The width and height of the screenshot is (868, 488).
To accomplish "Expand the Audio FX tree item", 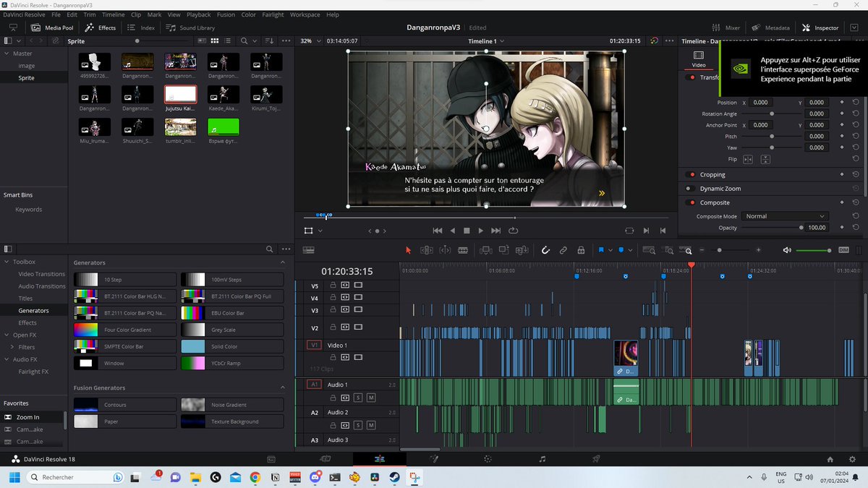I will tap(7, 359).
